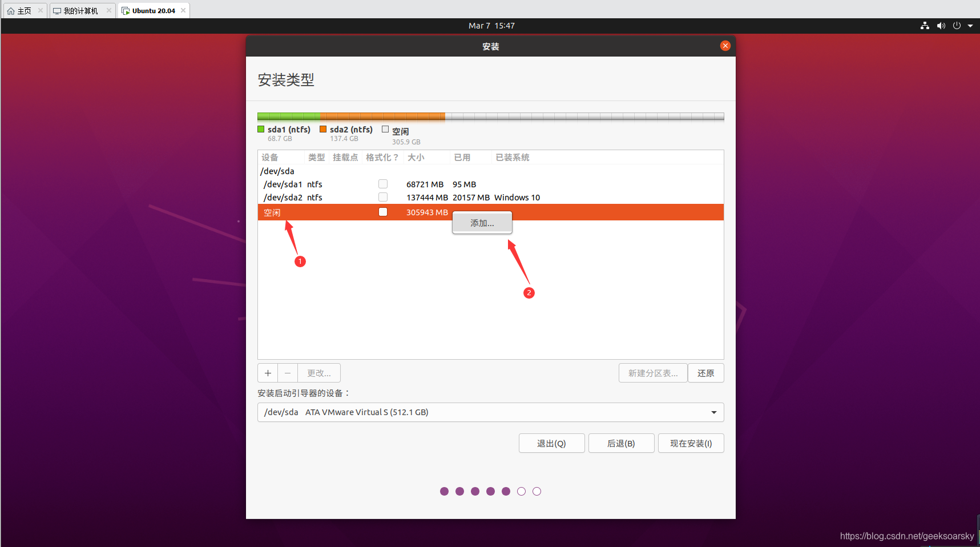The width and height of the screenshot is (980, 547).
Task: Click the power icon in top bar
Action: (957, 26)
